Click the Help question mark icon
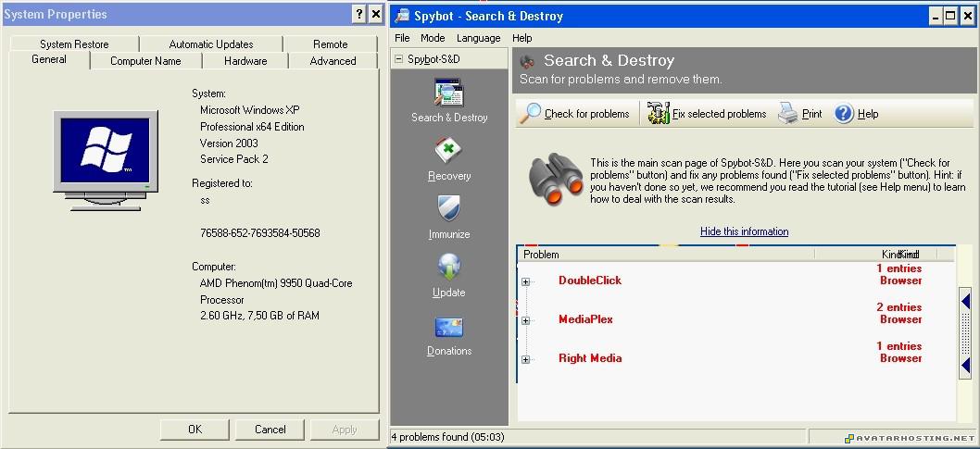980x449 pixels. click(x=844, y=114)
